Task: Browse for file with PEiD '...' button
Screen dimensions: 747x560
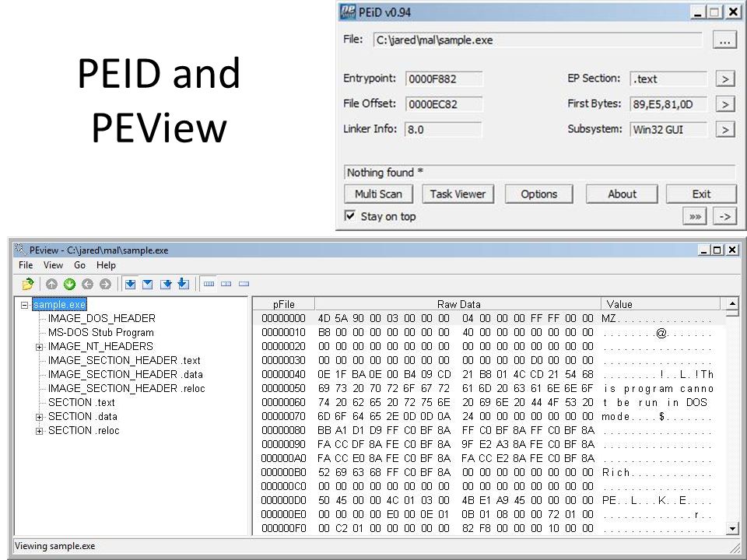Action: (724, 40)
